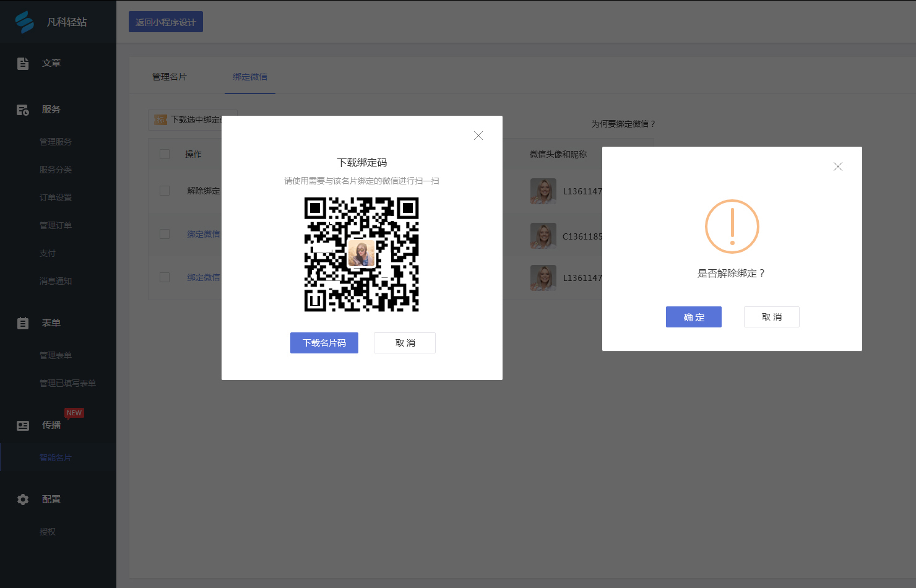Screen dimensions: 916x588
Task: Click the 凡科轻站 brand name text
Action: [x=67, y=22]
